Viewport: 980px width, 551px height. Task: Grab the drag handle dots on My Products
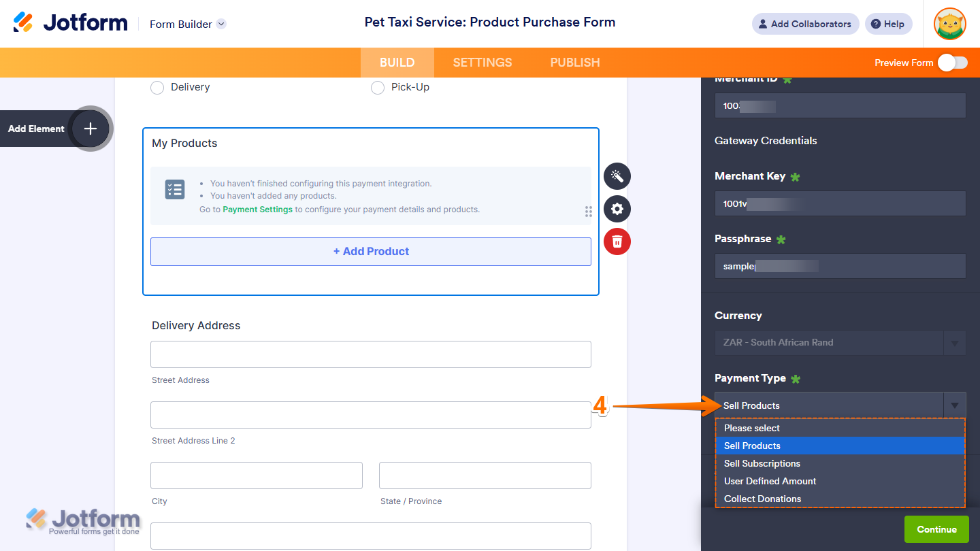589,212
